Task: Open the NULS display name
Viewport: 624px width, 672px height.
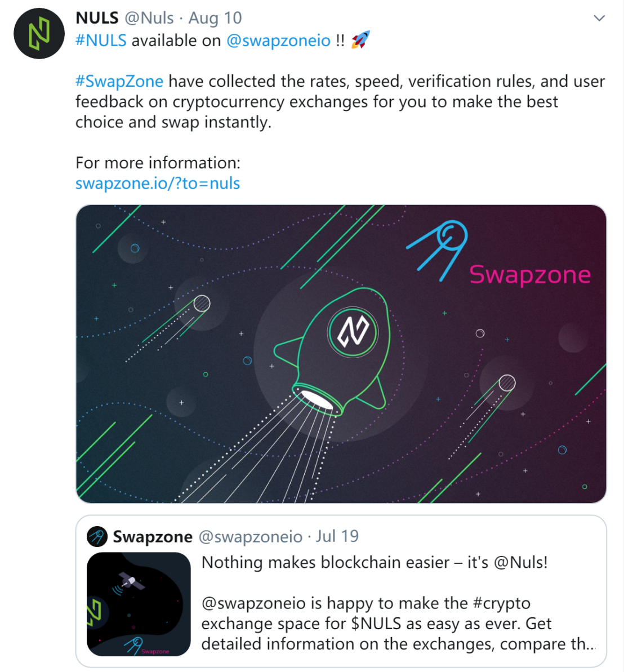Action: click(97, 18)
